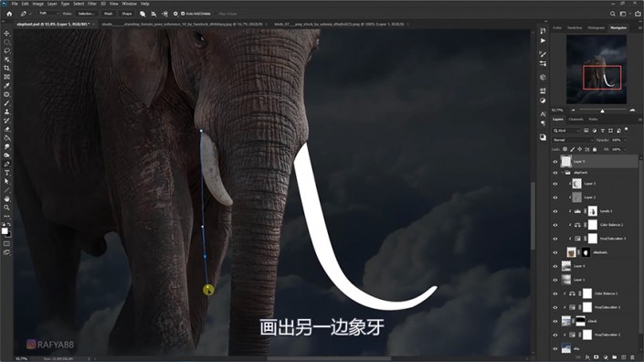644x362 pixels.
Task: Click the Layer 5 thumbnail
Action: click(566, 162)
